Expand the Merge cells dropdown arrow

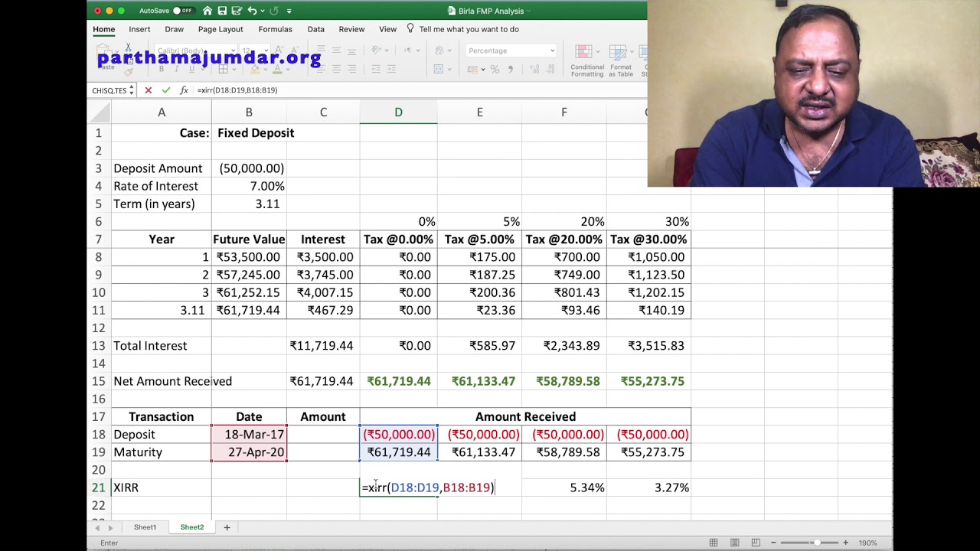point(449,69)
